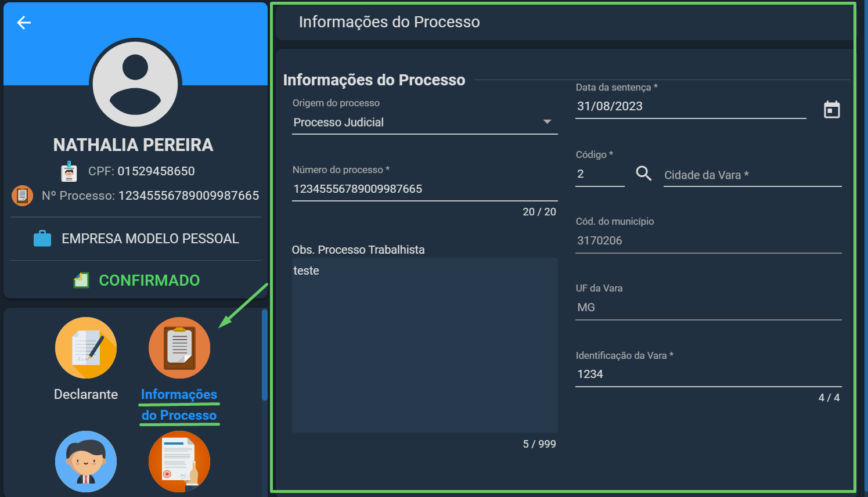The width and height of the screenshot is (868, 497).
Task: Click the Cidade da Vara field
Action: (x=752, y=175)
